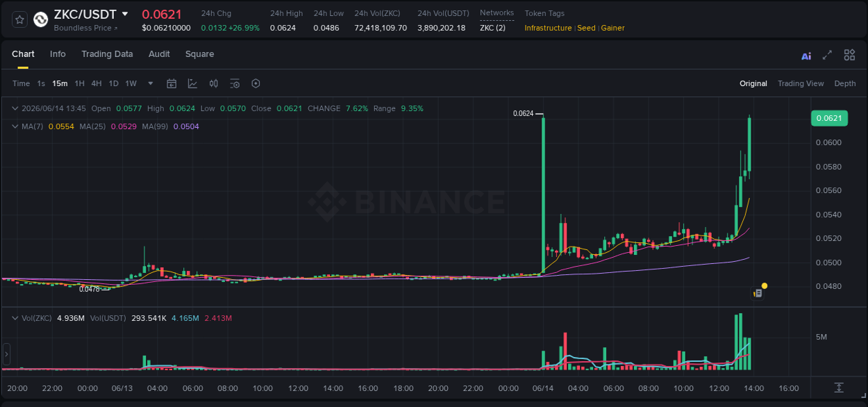Switch to the Square tab

pyautogui.click(x=199, y=54)
